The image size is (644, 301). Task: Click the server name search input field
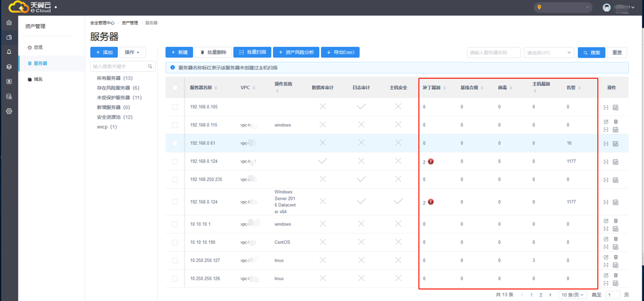494,52
